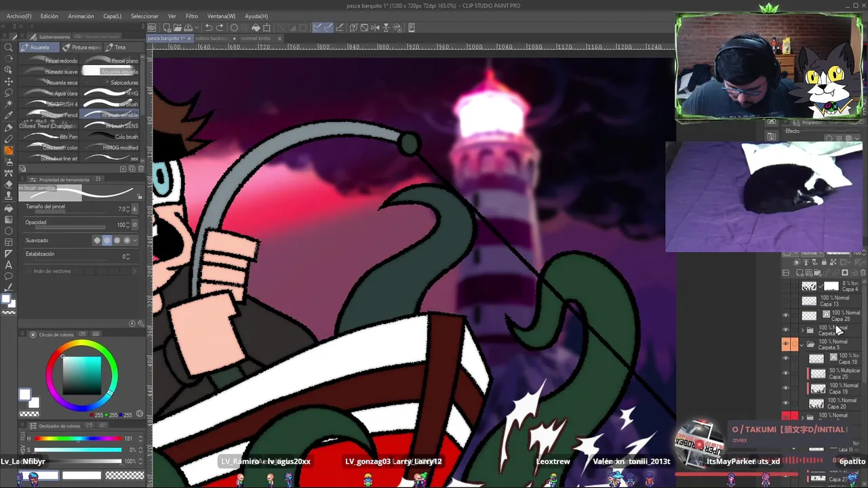
Task: Select the Capa 13 layer thumbnail
Action: pyautogui.click(x=809, y=301)
